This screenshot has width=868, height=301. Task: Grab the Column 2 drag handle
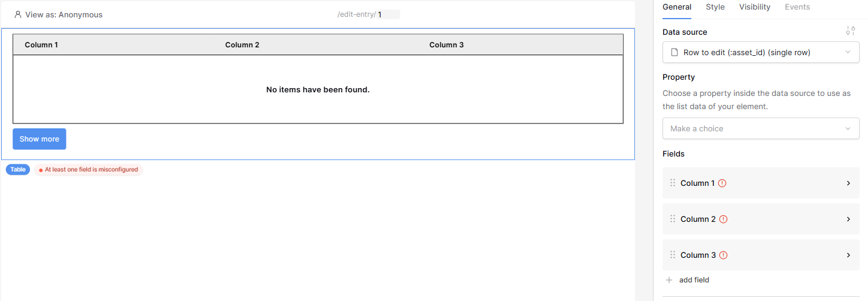click(x=673, y=219)
